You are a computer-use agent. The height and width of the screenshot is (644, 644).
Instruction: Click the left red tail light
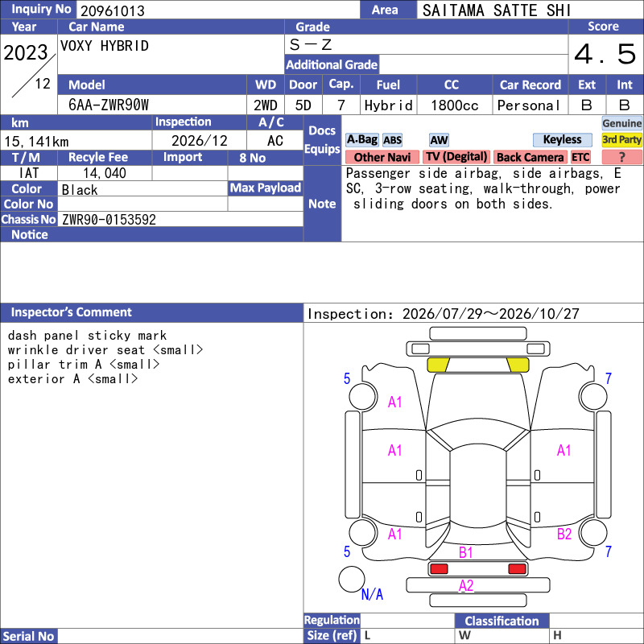tap(439, 569)
